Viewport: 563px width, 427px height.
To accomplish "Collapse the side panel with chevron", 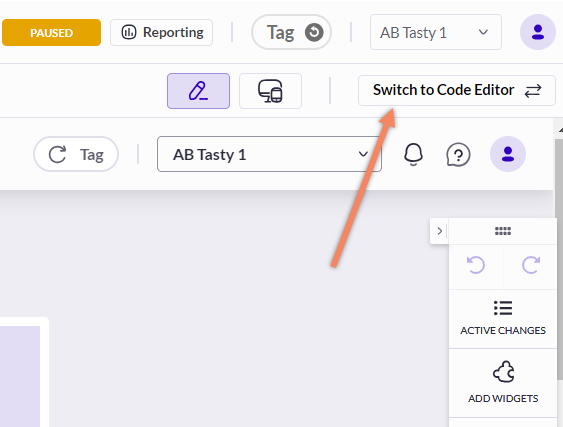I will pos(439,231).
